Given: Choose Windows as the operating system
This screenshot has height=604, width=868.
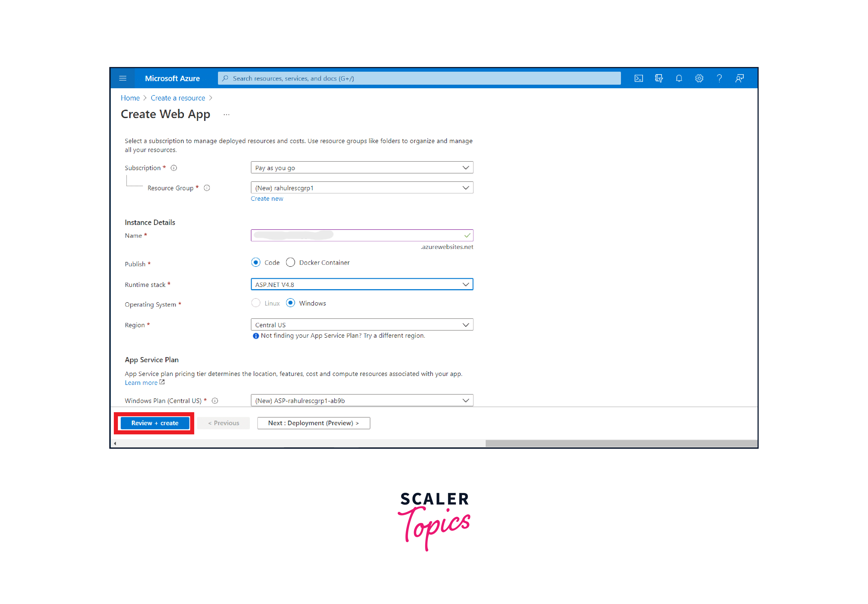Looking at the screenshot, I should pyautogui.click(x=290, y=303).
